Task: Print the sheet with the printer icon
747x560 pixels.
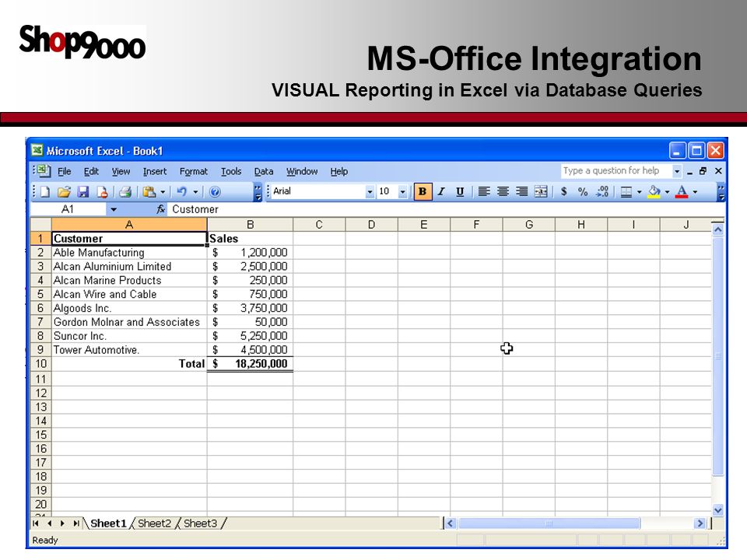Action: coord(125,192)
